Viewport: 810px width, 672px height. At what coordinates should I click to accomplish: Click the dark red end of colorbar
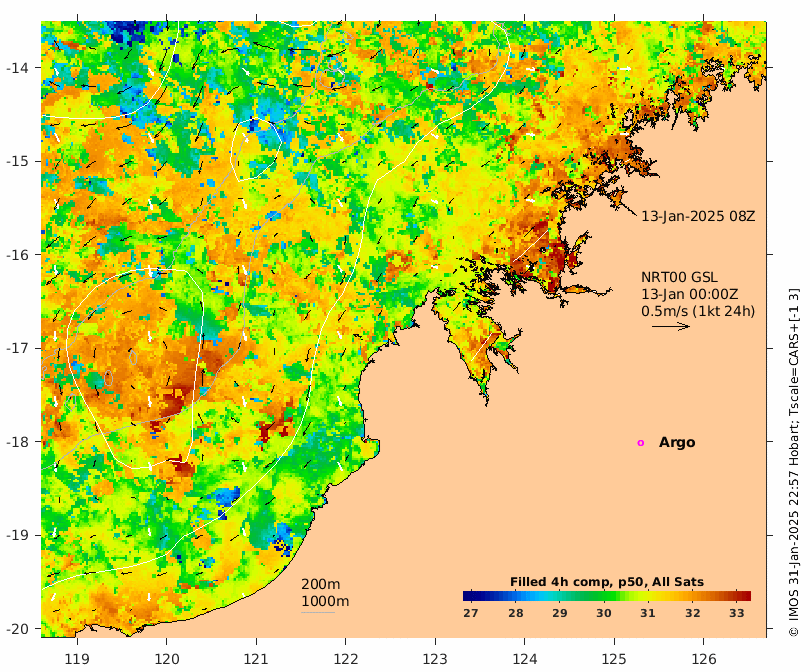tap(746, 596)
